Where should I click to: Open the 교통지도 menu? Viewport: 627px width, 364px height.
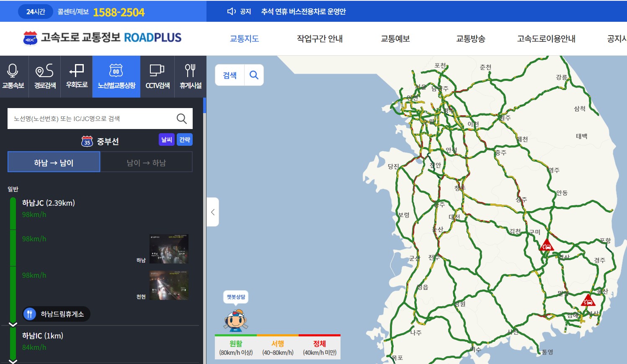tap(244, 39)
